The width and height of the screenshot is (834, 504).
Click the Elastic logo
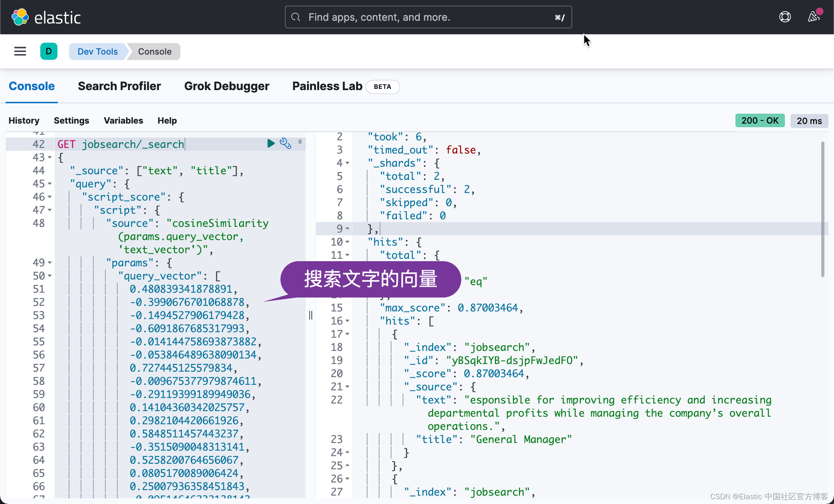pos(46,17)
